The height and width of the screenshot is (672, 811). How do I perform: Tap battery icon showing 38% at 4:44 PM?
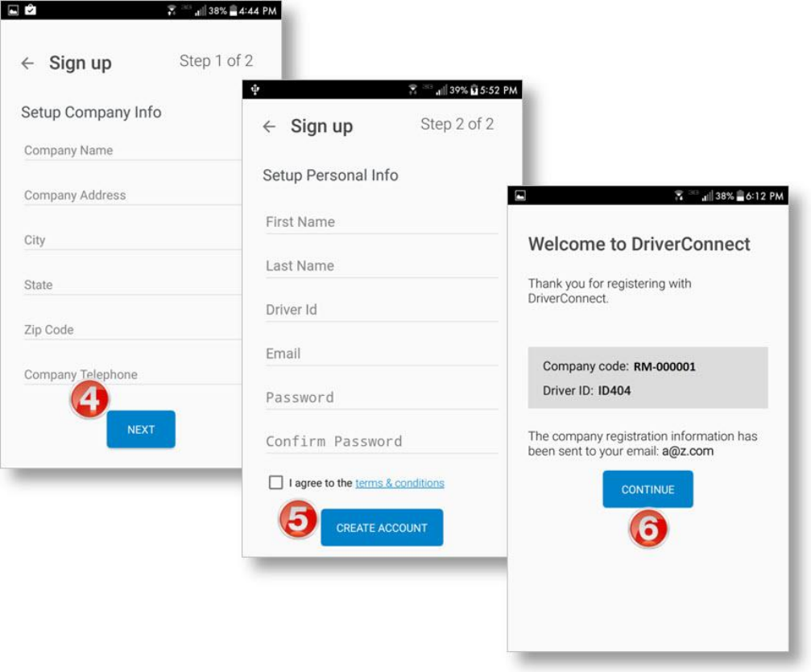click(x=234, y=10)
